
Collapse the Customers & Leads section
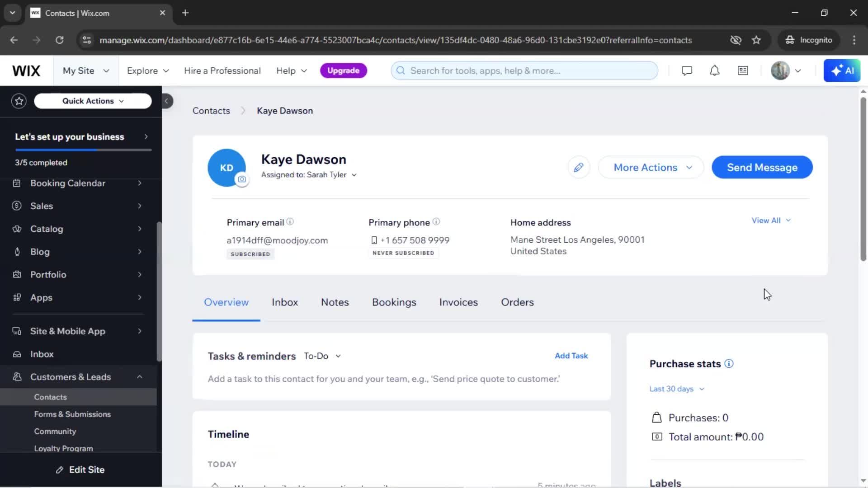tap(140, 377)
